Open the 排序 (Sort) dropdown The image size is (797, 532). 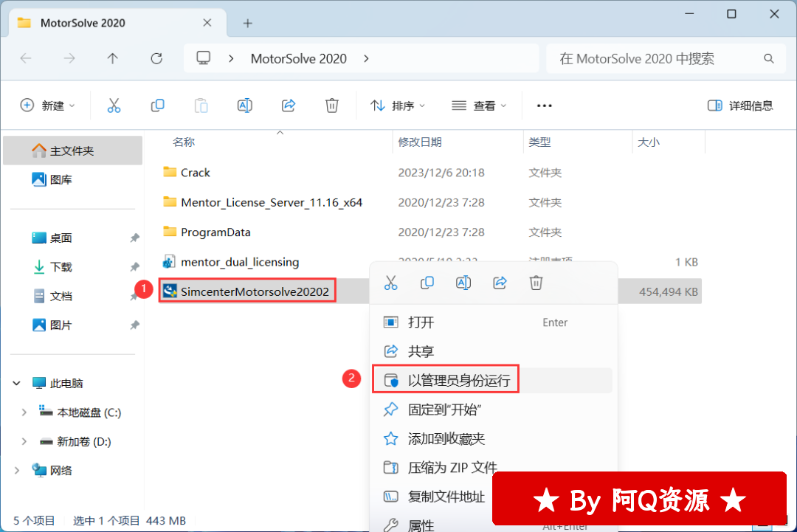pos(398,106)
